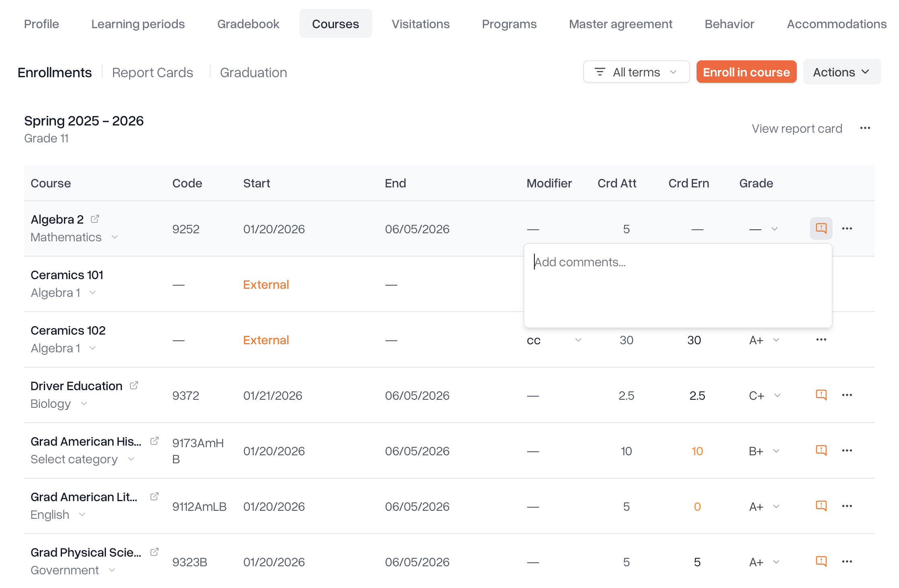Screen dimensions: 899x588
Task: Click three-dot menu next to View report card
Action: pos(865,128)
